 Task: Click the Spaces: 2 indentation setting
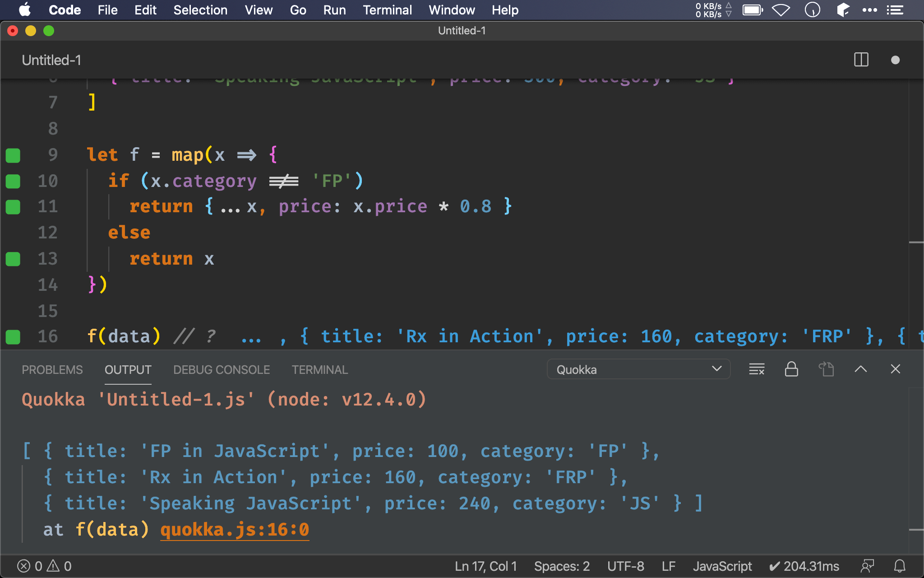(x=562, y=566)
